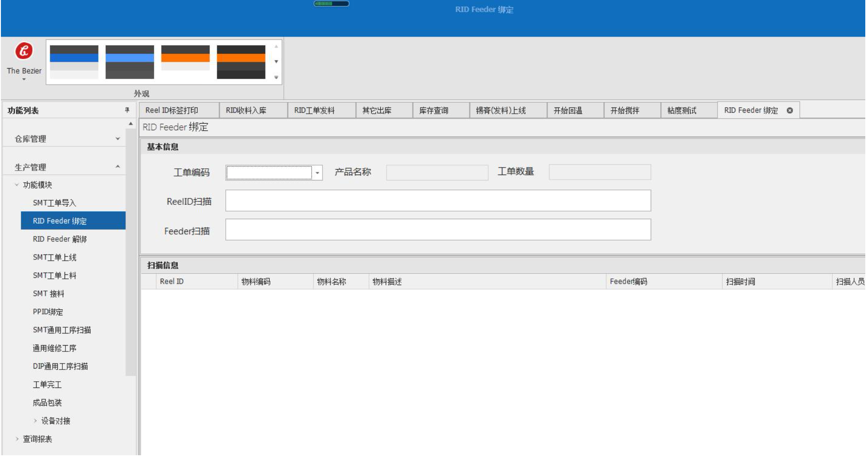Click the ReelID扫描 input field

point(438,201)
